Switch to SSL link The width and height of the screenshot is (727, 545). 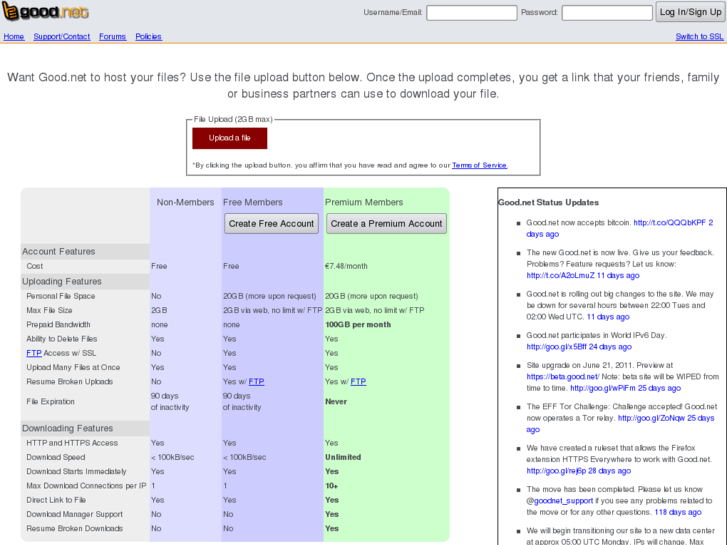click(x=699, y=37)
